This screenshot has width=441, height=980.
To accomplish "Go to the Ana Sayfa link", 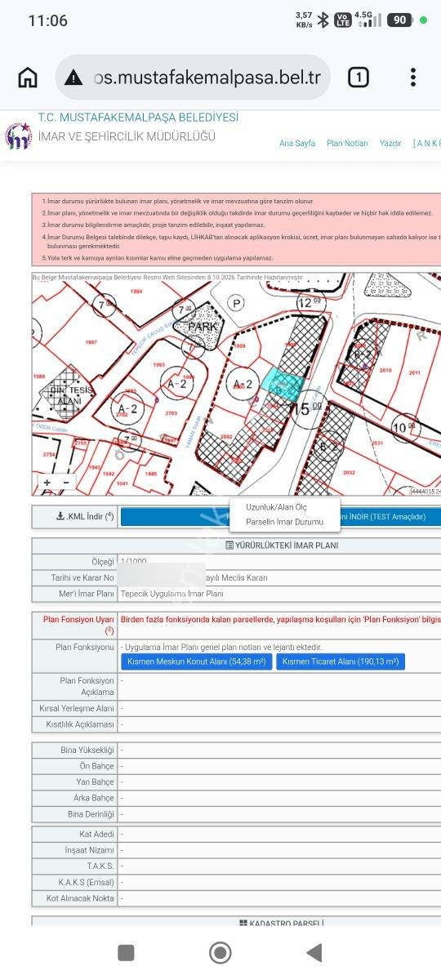I will pyautogui.click(x=297, y=143).
